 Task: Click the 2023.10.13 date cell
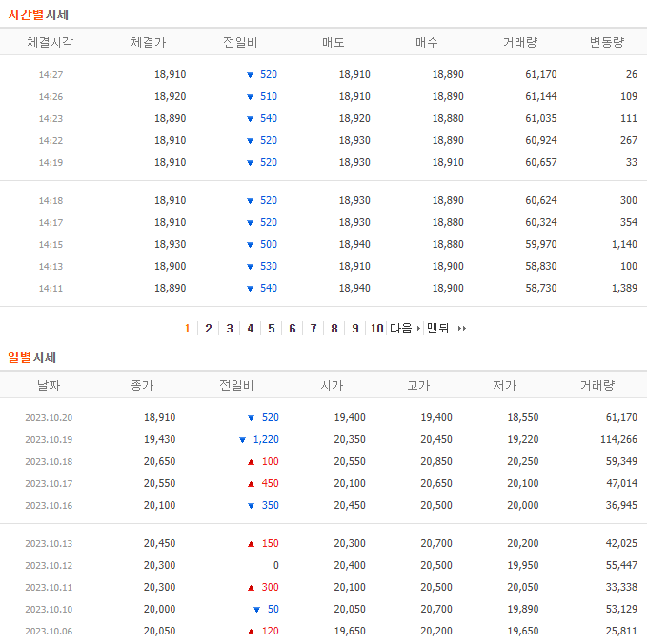(x=49, y=543)
